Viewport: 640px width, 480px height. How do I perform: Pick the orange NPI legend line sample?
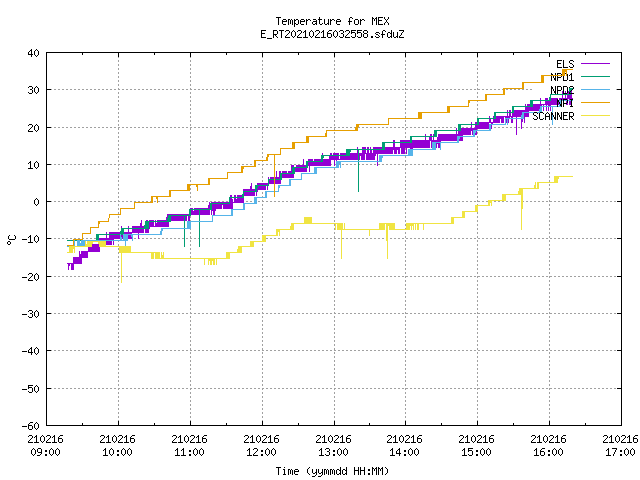[x=595, y=102]
